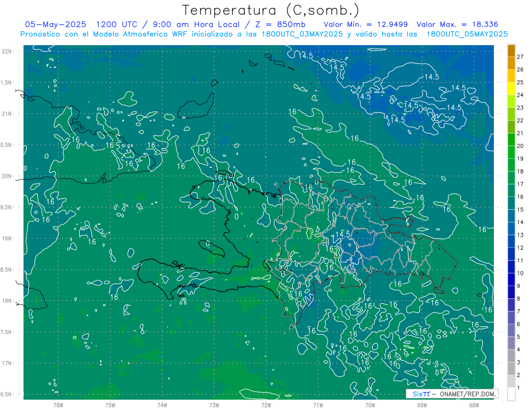
Task: Click the 7.5N latitude axis label
Action: (7, 332)
